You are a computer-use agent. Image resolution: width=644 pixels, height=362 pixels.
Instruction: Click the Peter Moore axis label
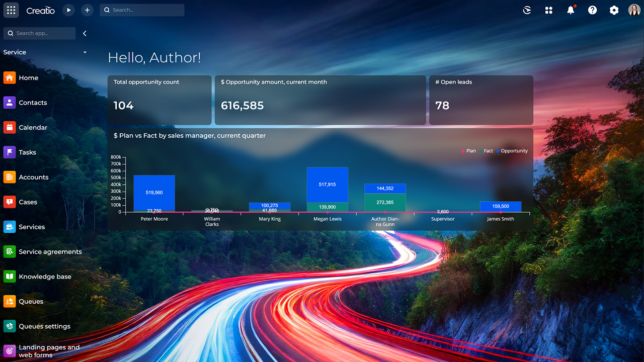click(x=154, y=219)
